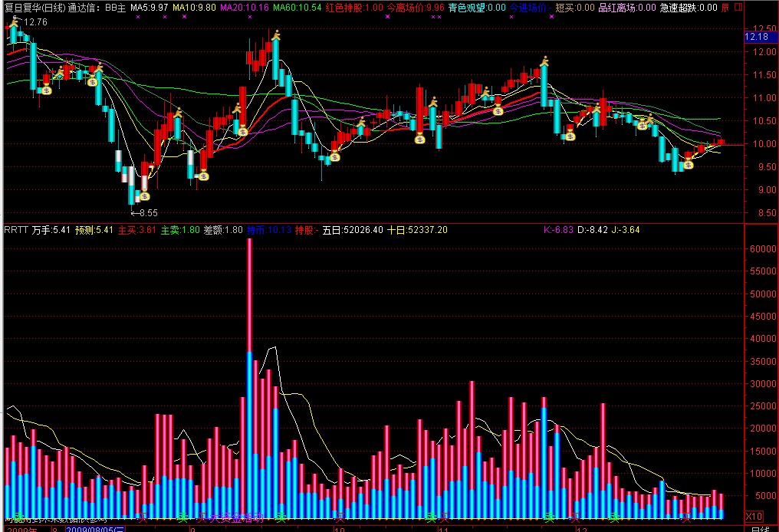Click the 2009年 label on the time axis
The image size is (779, 532).
(x=22, y=530)
